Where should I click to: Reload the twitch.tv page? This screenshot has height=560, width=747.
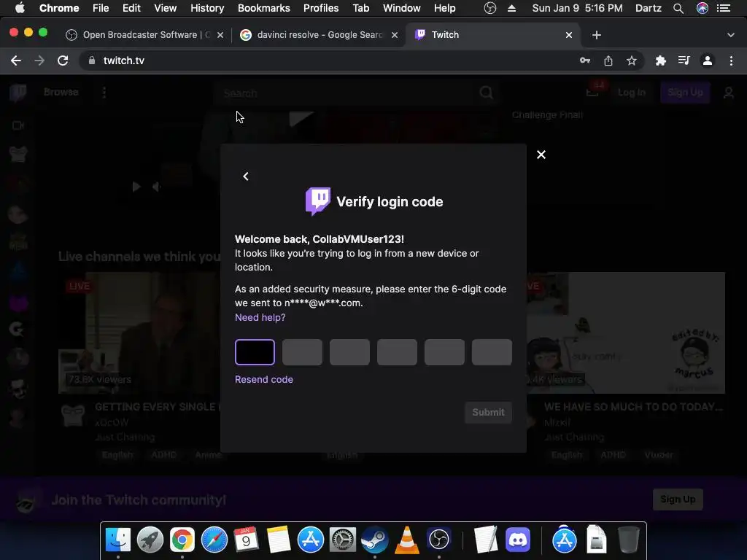tap(63, 61)
